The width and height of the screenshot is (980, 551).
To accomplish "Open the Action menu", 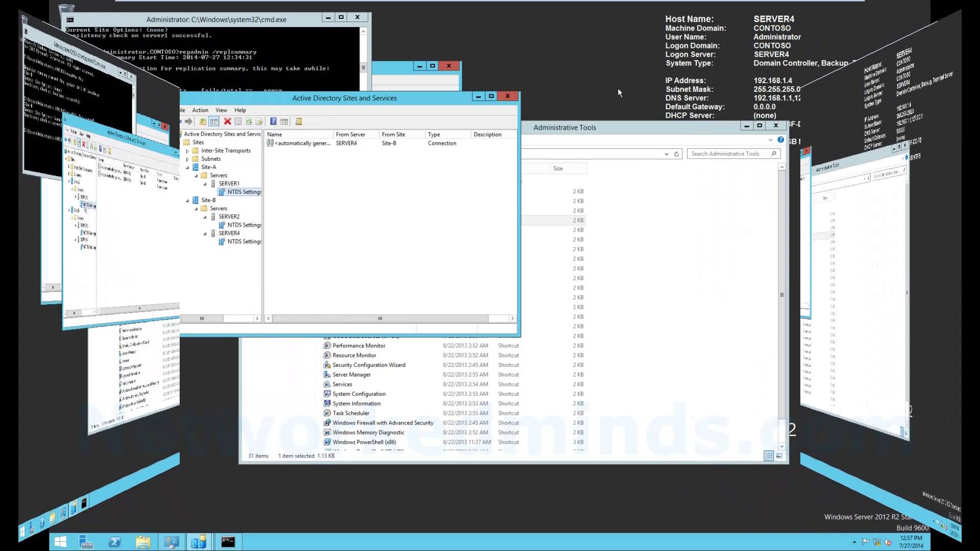I will [x=200, y=110].
